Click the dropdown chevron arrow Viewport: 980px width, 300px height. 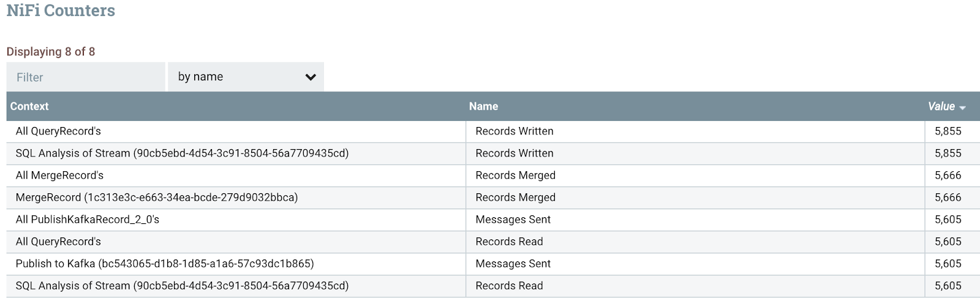click(311, 77)
